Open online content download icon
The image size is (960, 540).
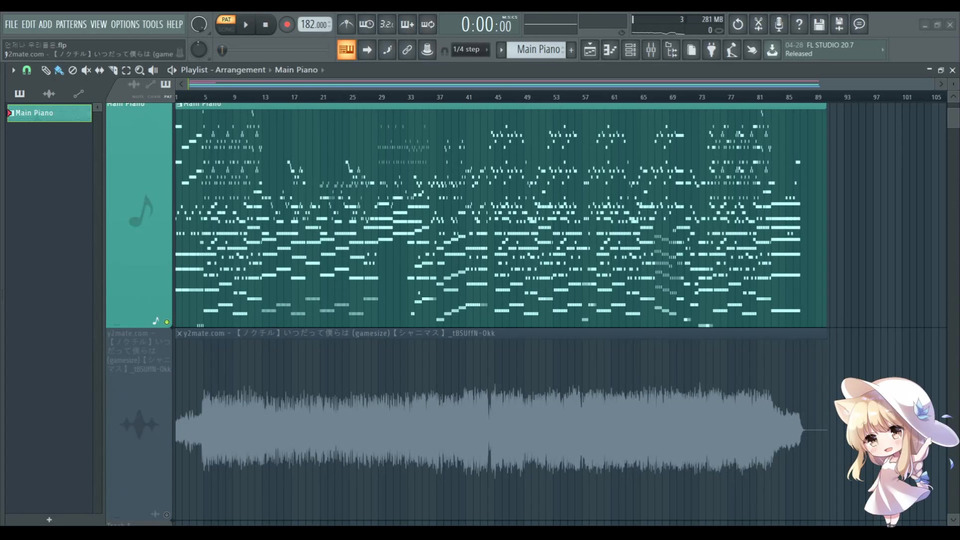coord(772,50)
